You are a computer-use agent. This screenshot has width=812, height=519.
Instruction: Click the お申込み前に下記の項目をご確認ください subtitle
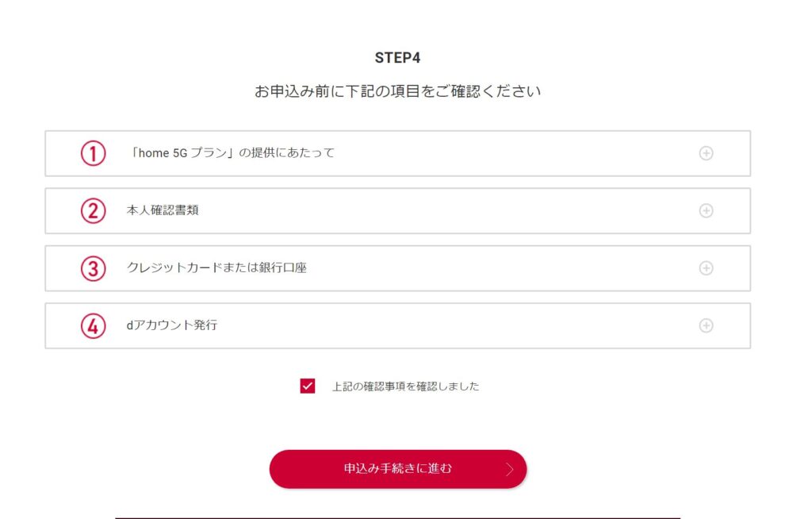coord(397,92)
